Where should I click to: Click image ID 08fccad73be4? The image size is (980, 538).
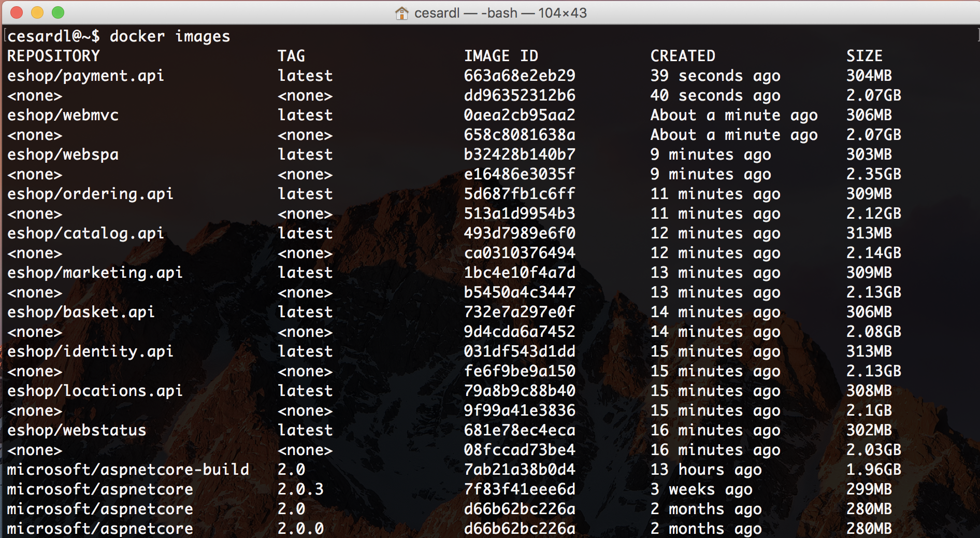(x=520, y=450)
